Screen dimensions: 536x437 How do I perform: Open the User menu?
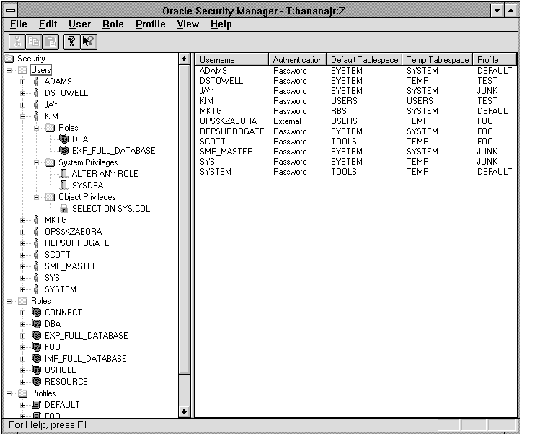point(80,24)
